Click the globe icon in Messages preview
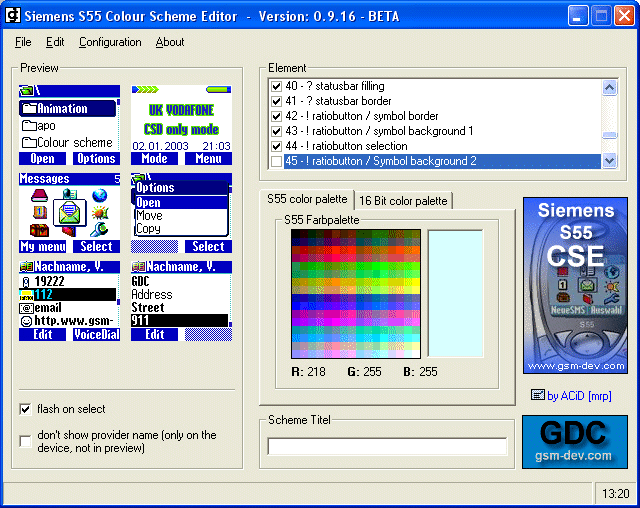This screenshot has width=640, height=508. tap(100, 195)
